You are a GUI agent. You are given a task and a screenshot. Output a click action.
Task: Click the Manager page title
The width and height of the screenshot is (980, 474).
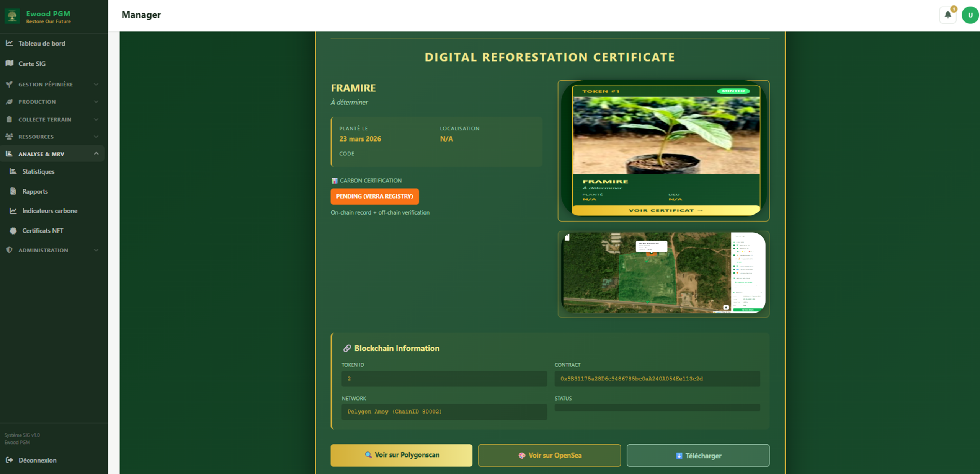click(x=141, y=15)
